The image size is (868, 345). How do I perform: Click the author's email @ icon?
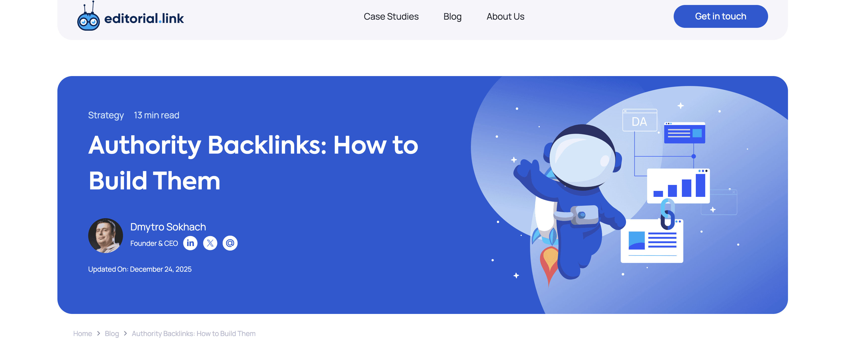click(230, 243)
